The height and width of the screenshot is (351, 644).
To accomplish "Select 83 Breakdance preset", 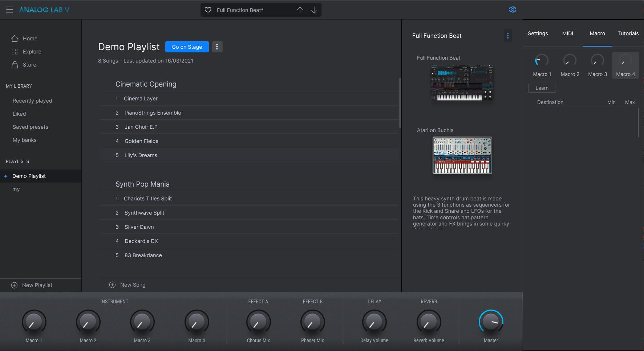I will click(249, 255).
